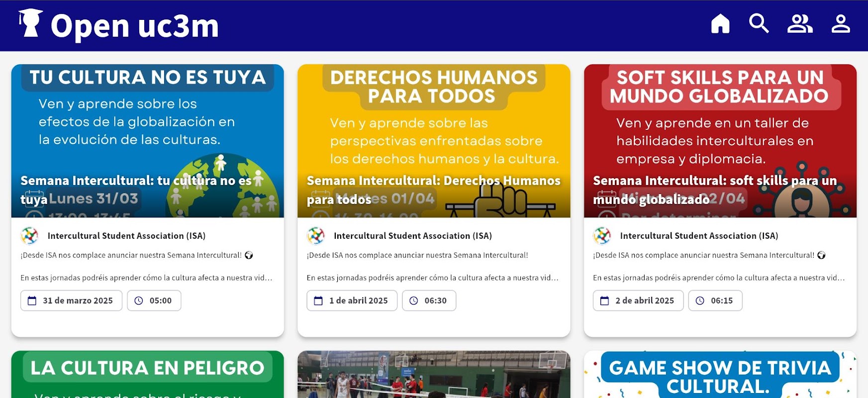The width and height of the screenshot is (868, 398).
Task: Click the Open uc3m graduate logo icon
Action: pos(31,23)
